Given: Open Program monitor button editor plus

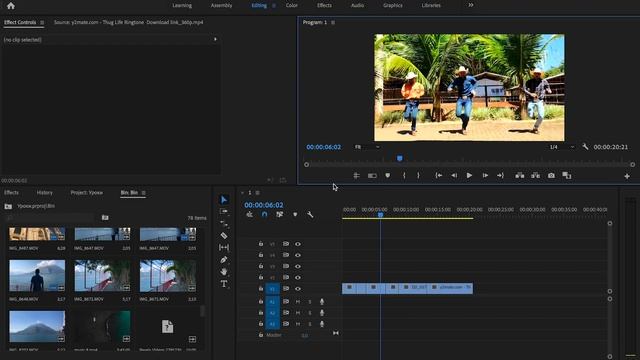Looking at the screenshot, I should (x=627, y=176).
